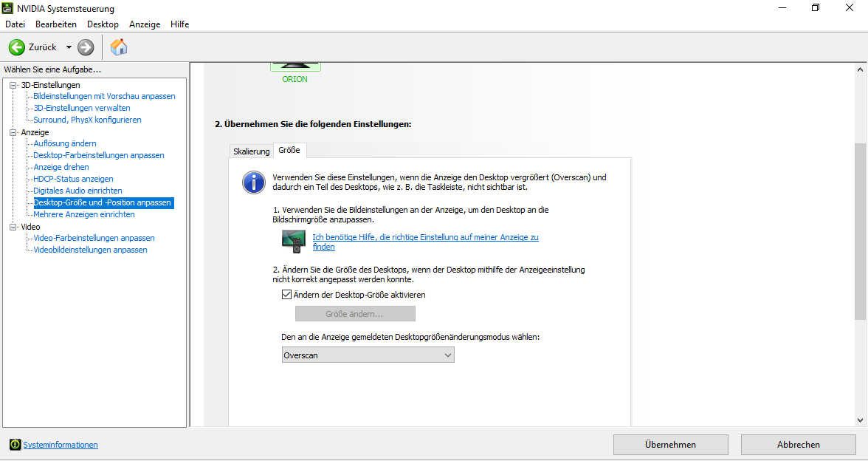The image size is (868, 461).
Task: Open the Overscan mode dropdown
Action: [368, 355]
